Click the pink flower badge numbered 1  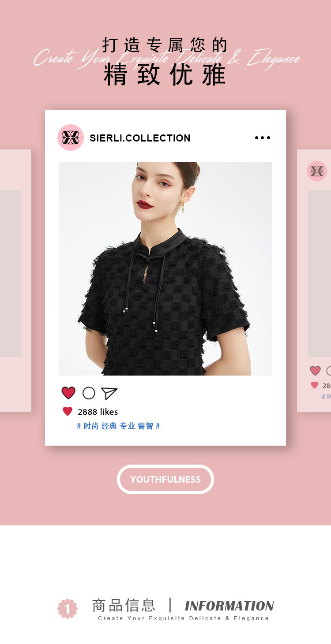click(68, 609)
